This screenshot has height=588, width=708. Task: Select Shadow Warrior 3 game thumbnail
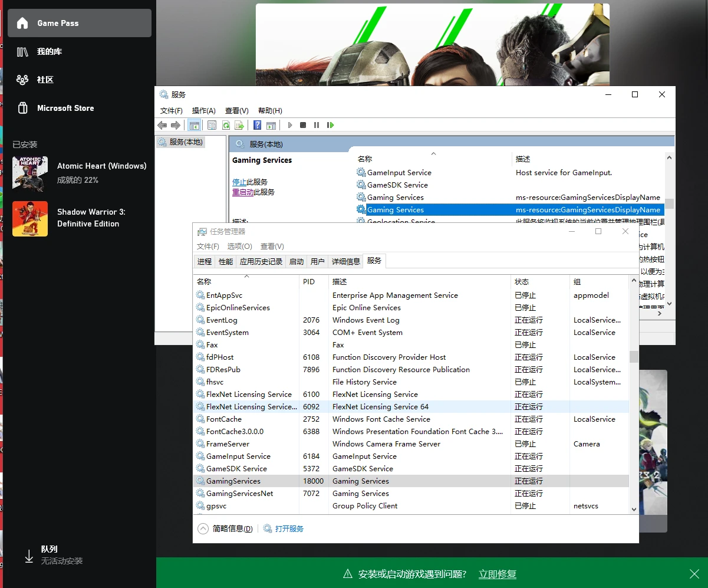[x=30, y=219]
